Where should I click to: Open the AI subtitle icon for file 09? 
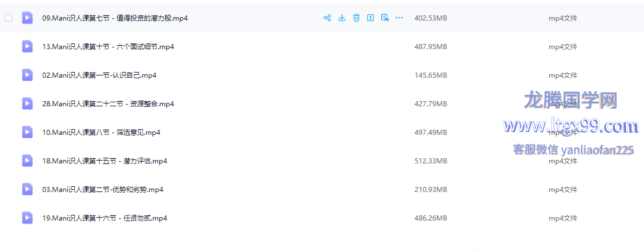pyautogui.click(x=385, y=18)
